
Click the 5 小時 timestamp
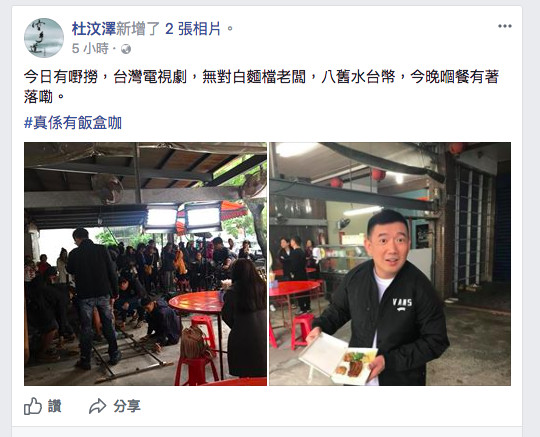[90, 49]
